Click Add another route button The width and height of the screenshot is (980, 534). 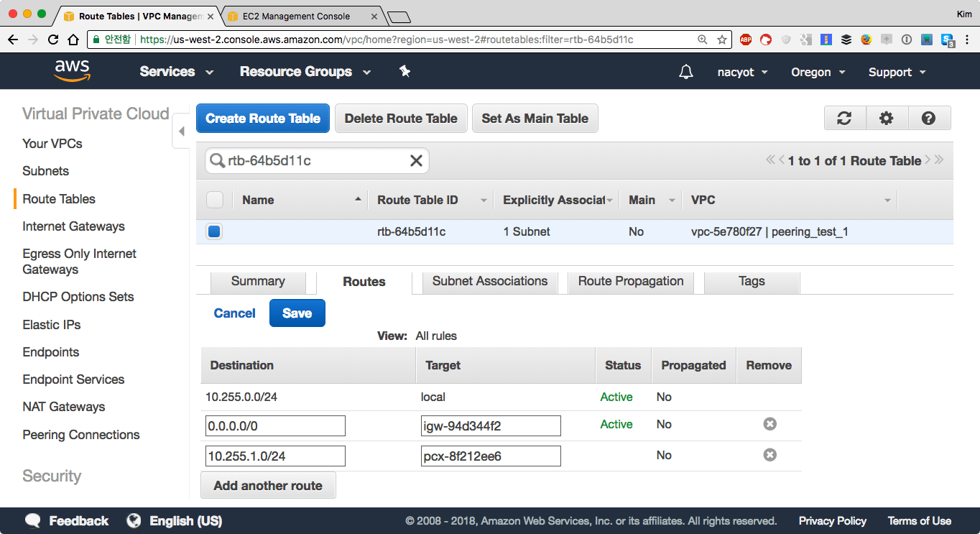[268, 486]
